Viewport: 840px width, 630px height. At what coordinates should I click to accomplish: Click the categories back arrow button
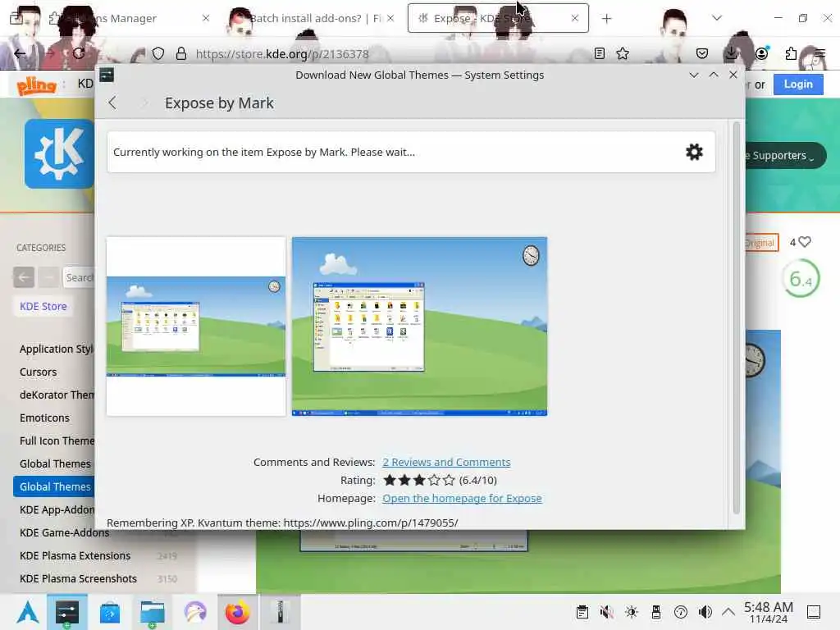point(24,277)
